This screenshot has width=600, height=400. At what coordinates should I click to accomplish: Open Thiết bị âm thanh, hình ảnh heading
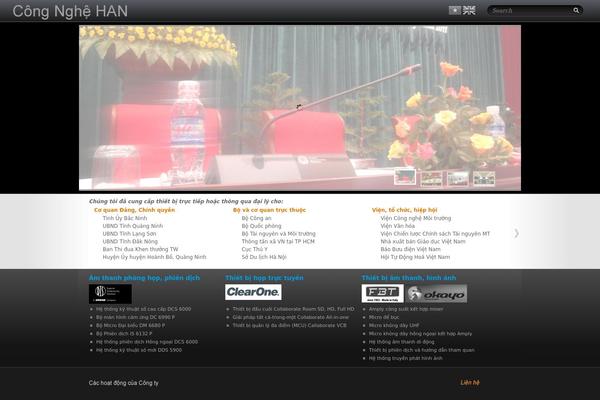point(409,278)
